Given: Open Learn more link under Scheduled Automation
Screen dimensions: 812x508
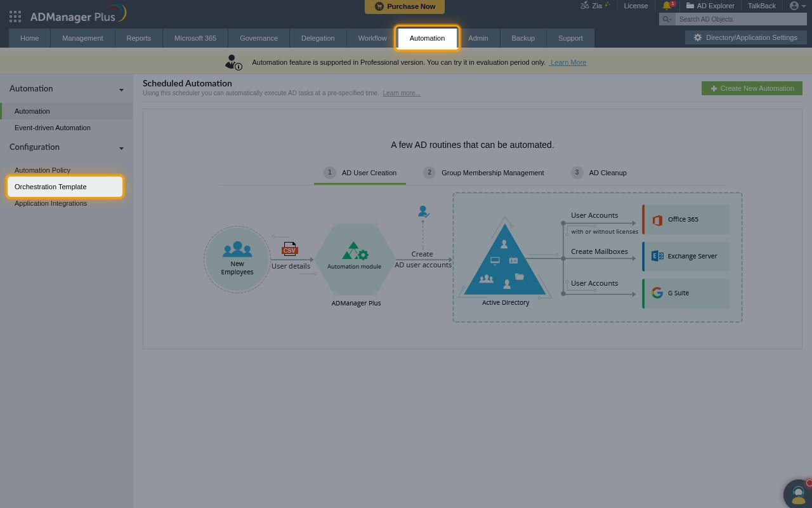Looking at the screenshot, I should tap(402, 93).
